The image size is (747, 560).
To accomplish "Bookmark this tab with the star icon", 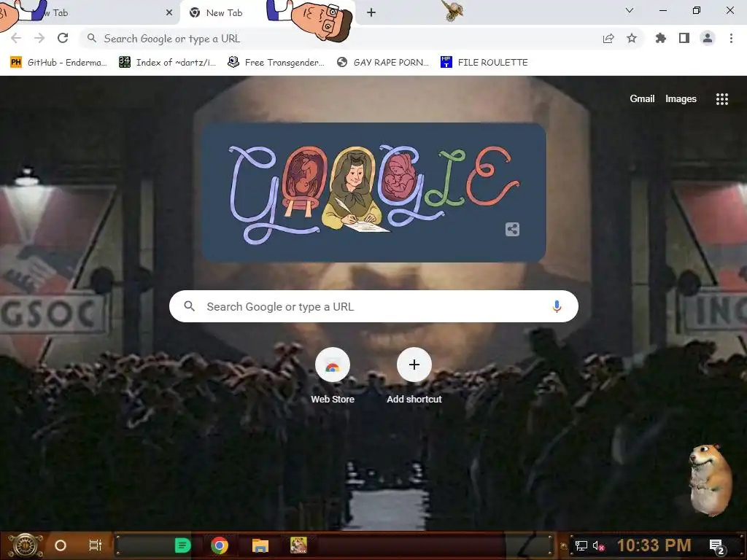I will (632, 38).
